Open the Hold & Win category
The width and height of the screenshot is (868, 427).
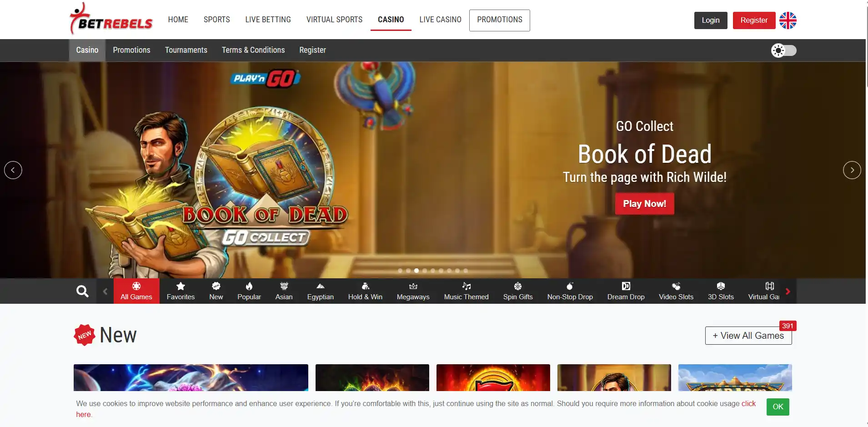[365, 291]
